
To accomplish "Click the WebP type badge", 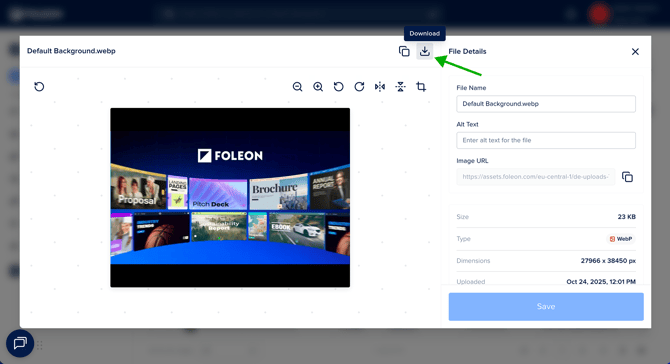I will click(x=621, y=239).
